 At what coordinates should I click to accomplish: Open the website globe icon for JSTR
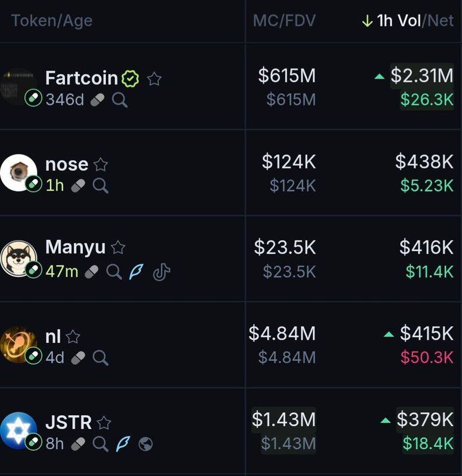coord(145,444)
